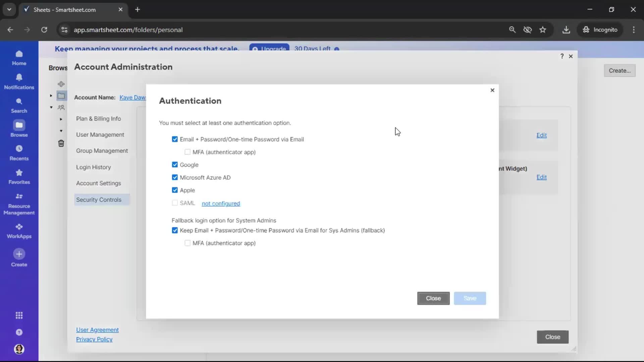Select the Search icon in the sidebar
644x362 pixels.
coord(19,105)
